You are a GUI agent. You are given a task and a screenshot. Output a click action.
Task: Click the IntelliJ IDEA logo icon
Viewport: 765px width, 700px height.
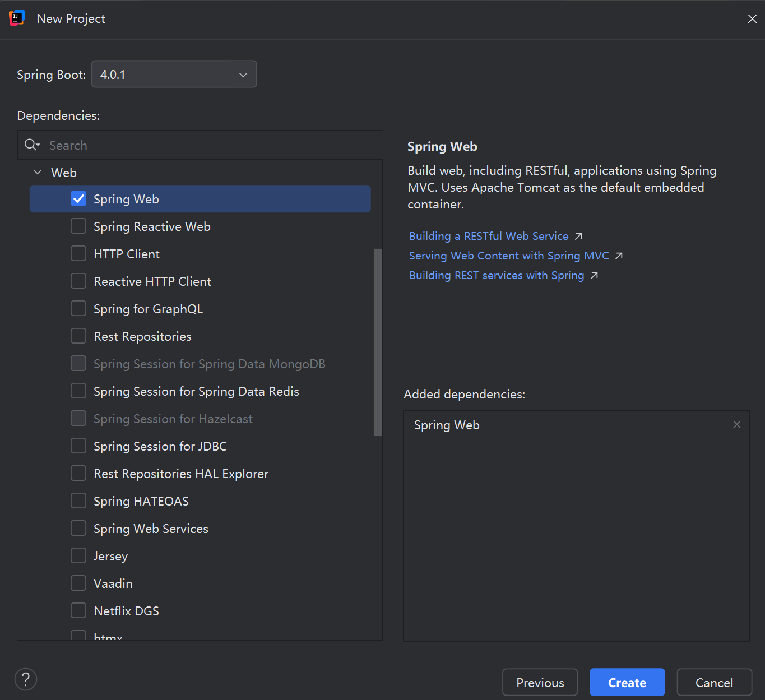point(17,18)
